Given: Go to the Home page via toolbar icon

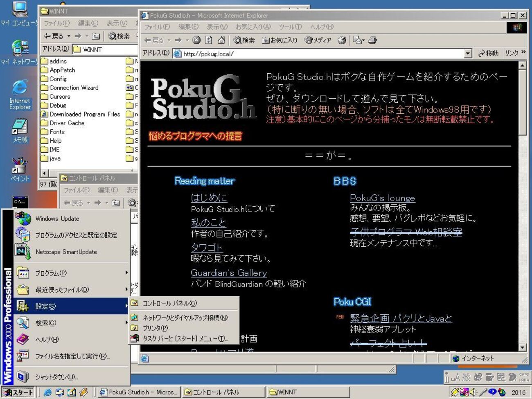Looking at the screenshot, I should 221,40.
